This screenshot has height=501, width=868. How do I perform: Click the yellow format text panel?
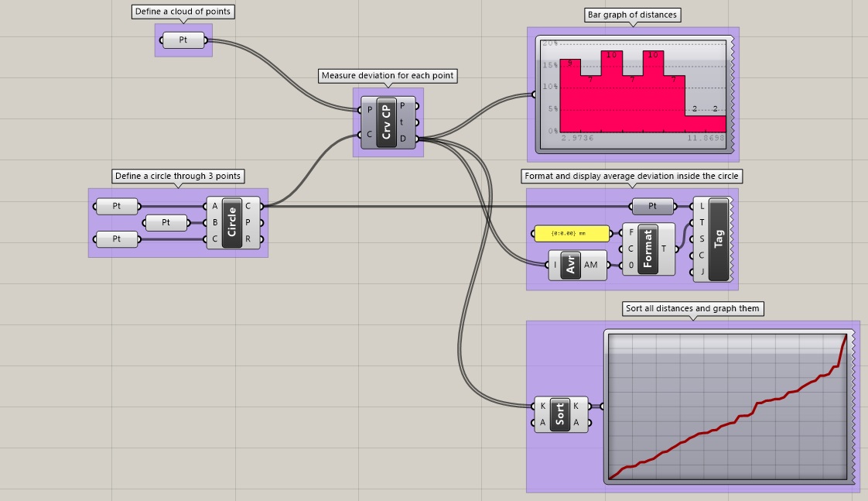[571, 233]
